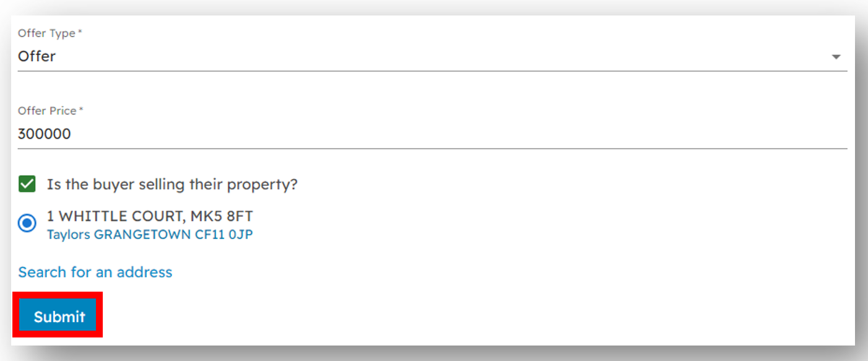
Task: Untick the buyer selling property checkbox
Action: click(x=27, y=185)
